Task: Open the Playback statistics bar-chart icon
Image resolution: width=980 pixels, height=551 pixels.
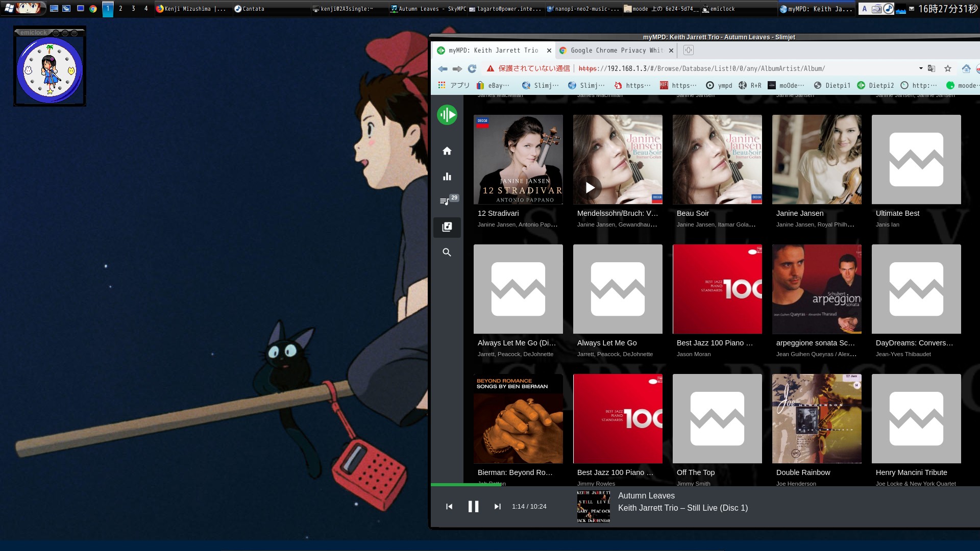Action: 447,177
